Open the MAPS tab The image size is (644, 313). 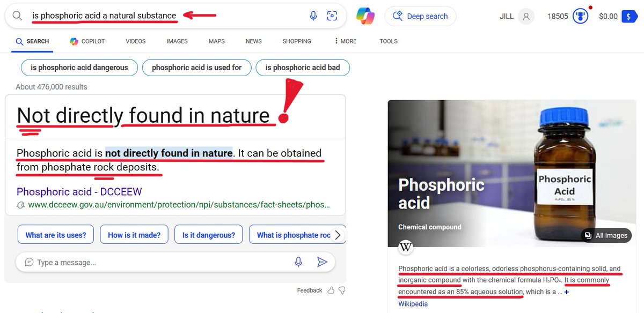click(216, 41)
